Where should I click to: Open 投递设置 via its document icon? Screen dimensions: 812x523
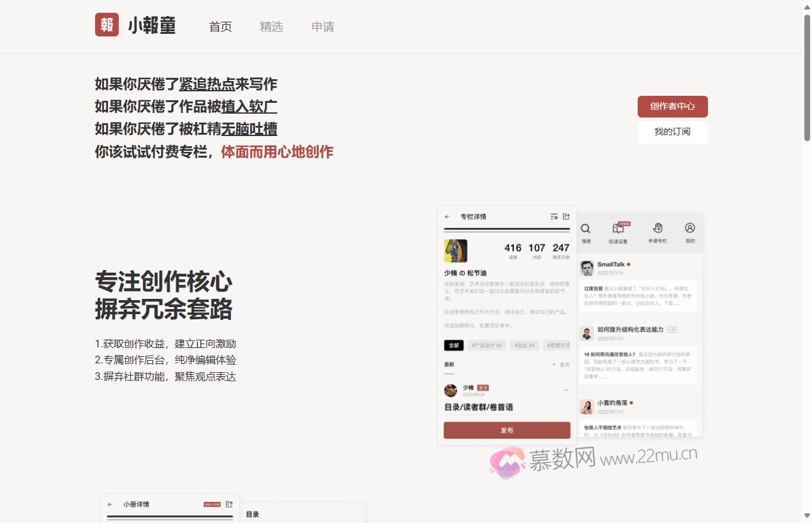pos(618,229)
